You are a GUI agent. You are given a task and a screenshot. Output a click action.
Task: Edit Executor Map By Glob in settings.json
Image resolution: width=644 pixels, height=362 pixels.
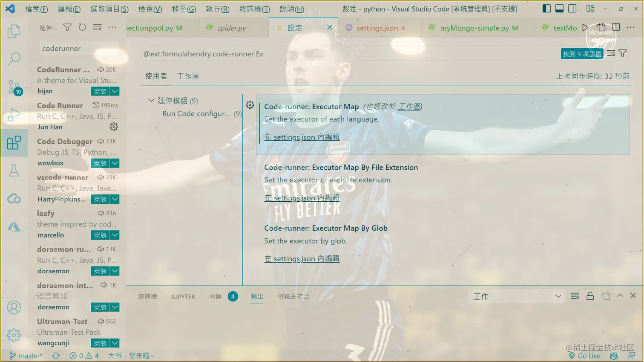point(302,258)
